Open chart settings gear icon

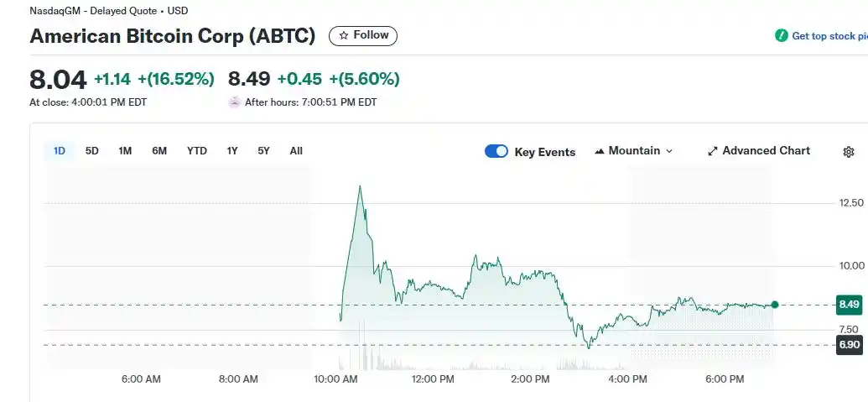point(848,152)
